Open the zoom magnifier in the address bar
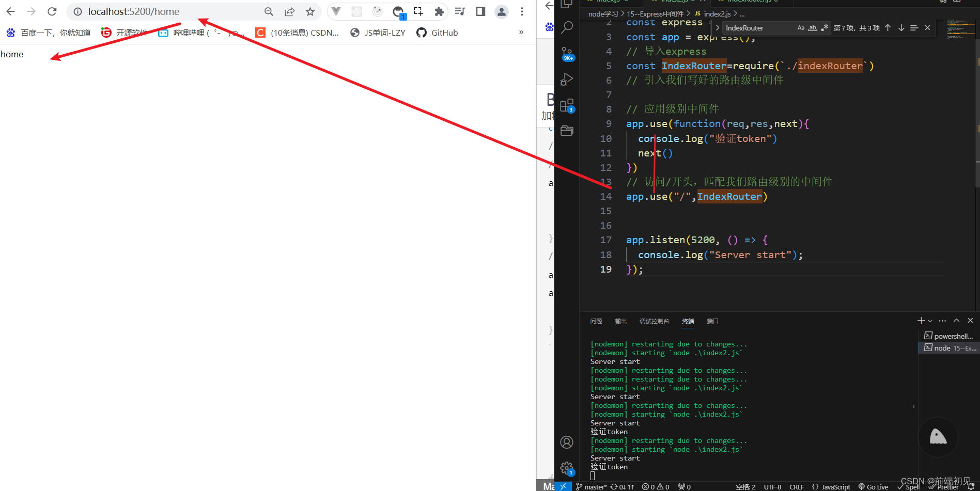The width and height of the screenshot is (980, 491). click(269, 11)
